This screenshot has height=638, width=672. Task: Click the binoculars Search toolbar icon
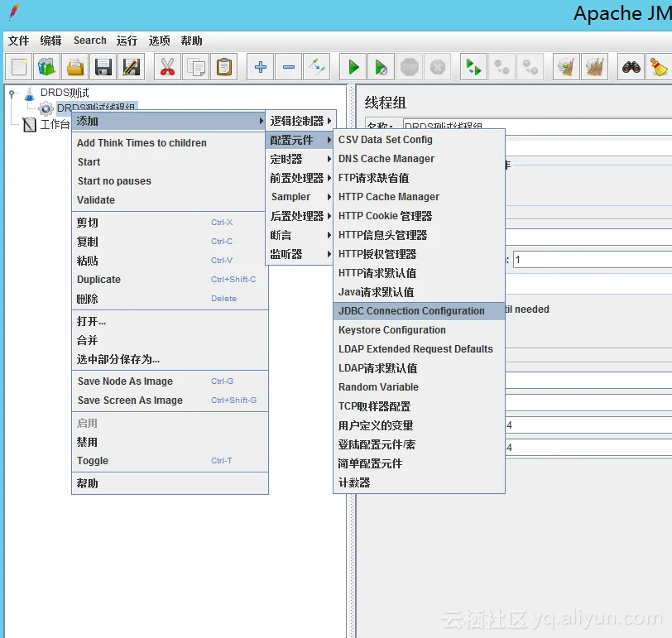tap(631, 67)
